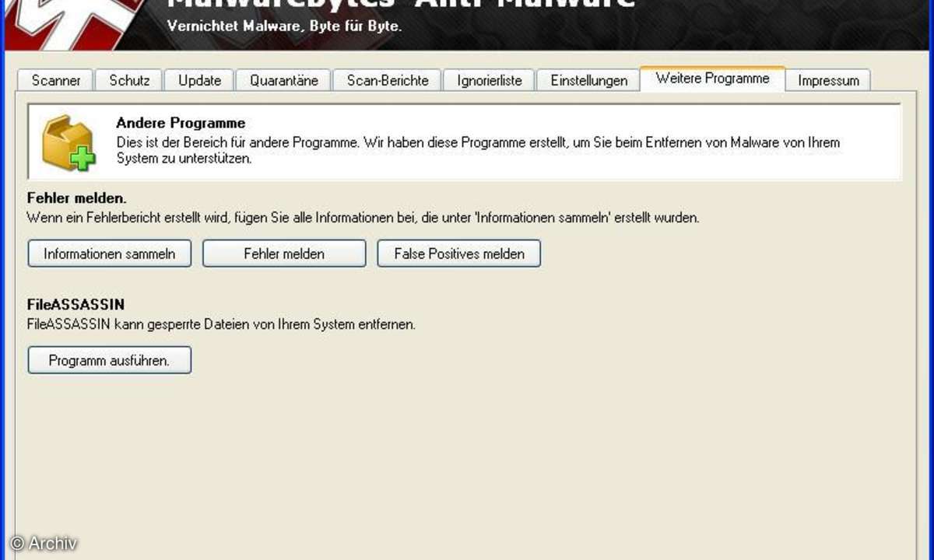Go to the Quarantäne tab
This screenshot has height=560, width=934.
[283, 81]
